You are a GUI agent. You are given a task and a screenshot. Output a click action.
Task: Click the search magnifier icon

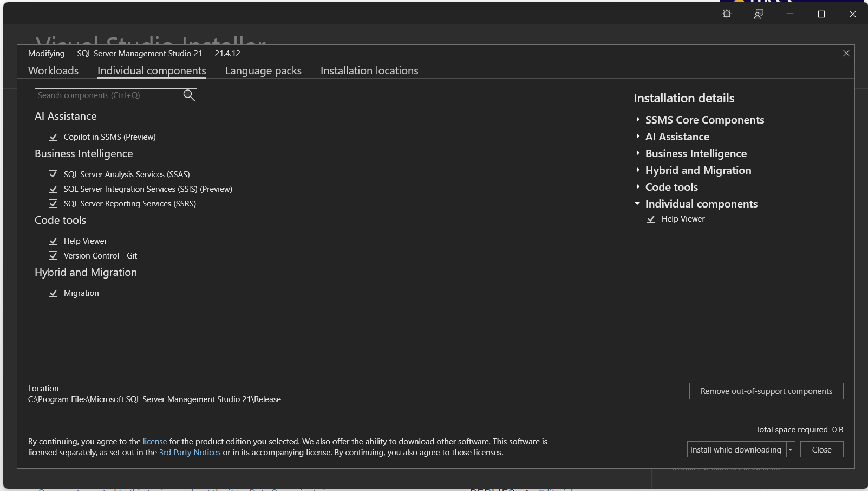tap(188, 95)
